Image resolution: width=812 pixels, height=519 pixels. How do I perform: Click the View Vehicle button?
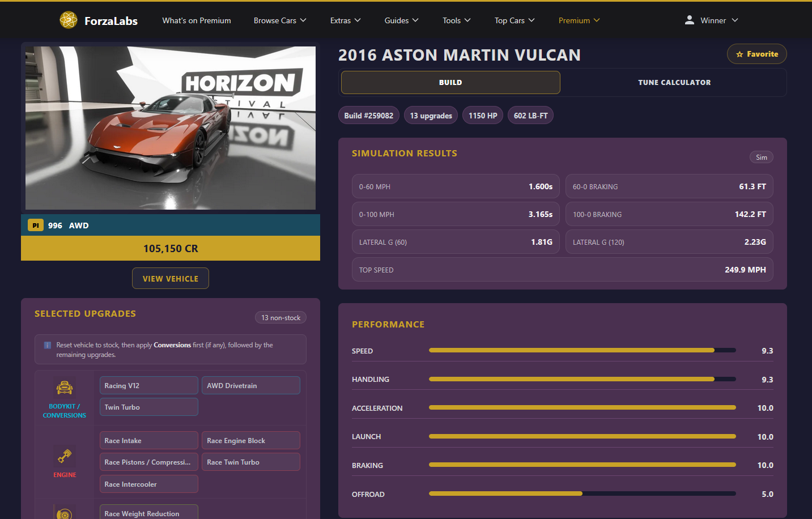pos(171,278)
